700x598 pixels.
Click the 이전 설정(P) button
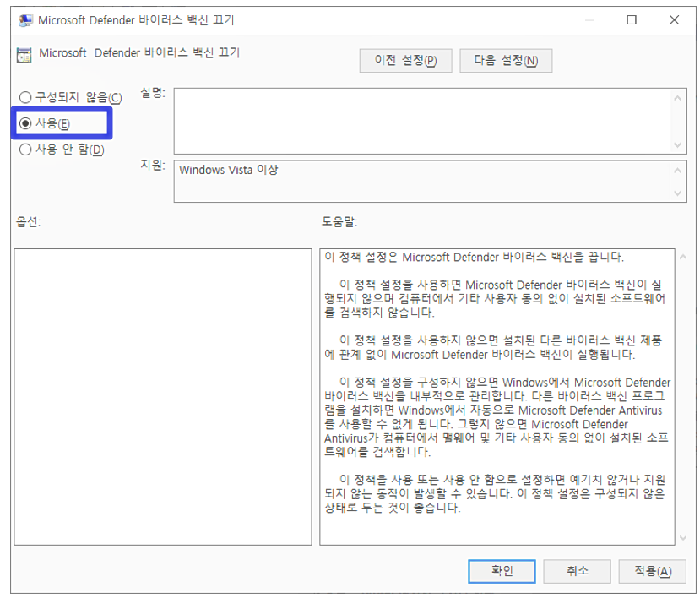click(x=405, y=60)
